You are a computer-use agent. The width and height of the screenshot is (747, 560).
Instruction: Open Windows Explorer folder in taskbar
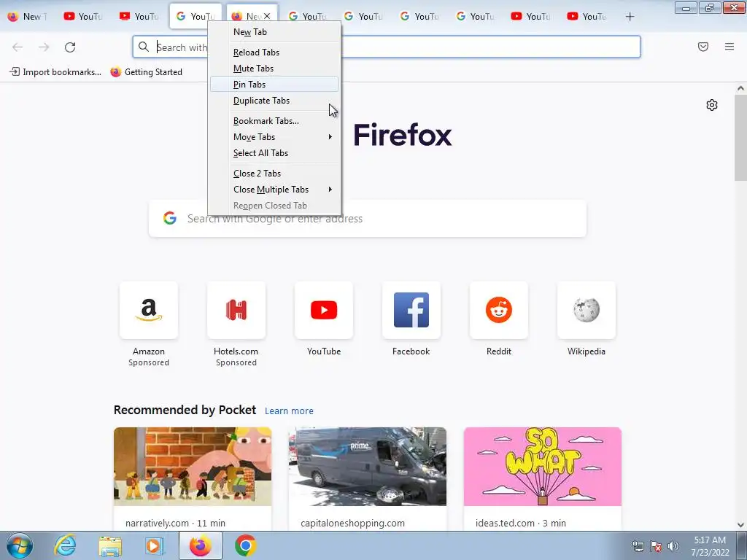[x=110, y=545]
